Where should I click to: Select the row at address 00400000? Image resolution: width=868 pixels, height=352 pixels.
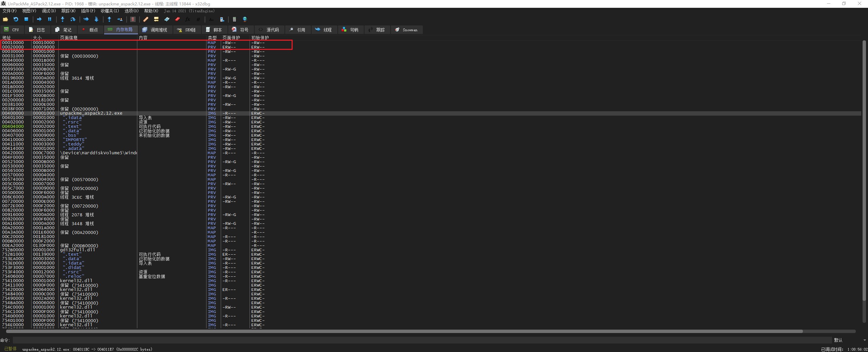(x=431, y=113)
